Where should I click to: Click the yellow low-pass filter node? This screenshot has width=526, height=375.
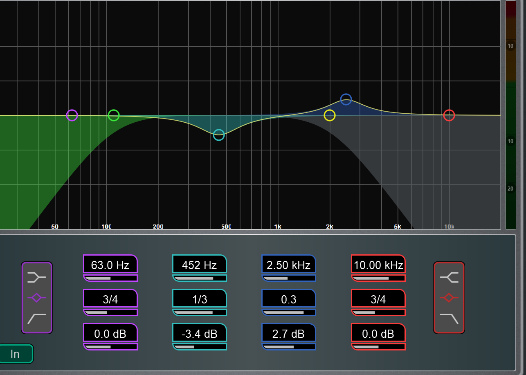point(330,115)
